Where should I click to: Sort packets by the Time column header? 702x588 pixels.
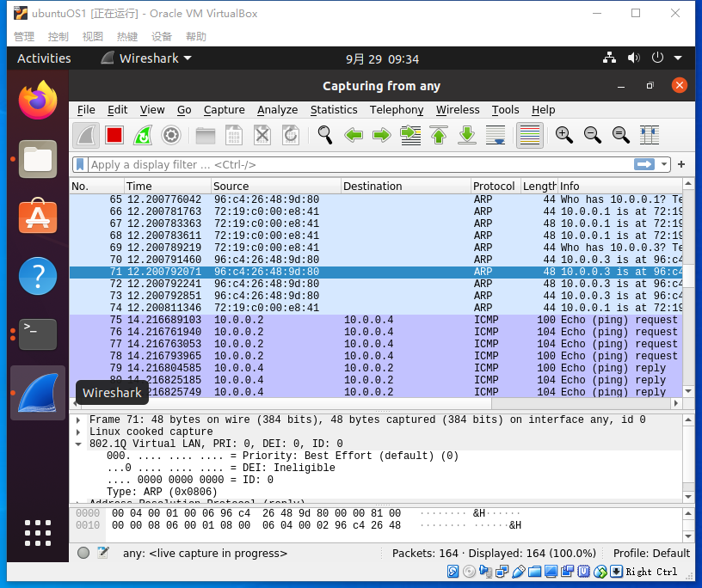click(168, 187)
